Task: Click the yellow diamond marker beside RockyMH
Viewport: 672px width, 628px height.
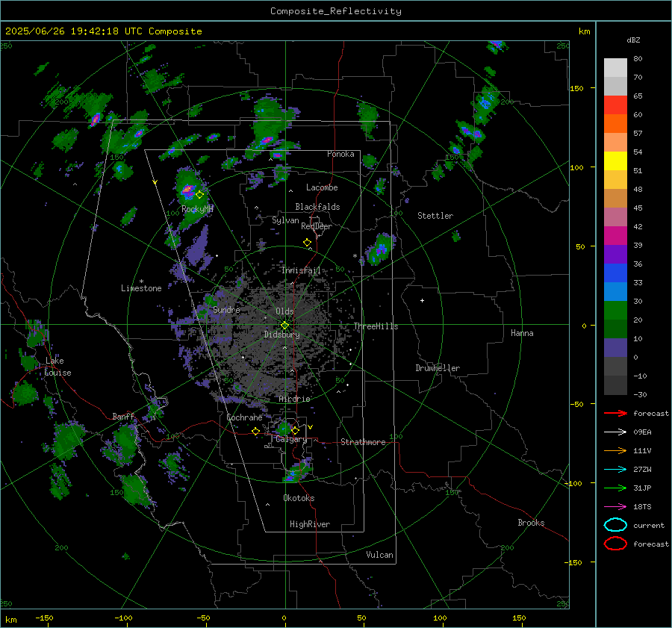Action: (199, 195)
